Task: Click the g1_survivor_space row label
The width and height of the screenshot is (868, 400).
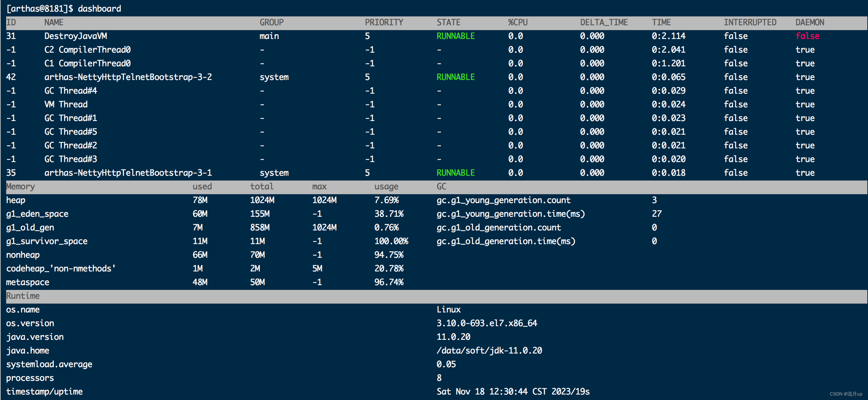Action: [47, 241]
